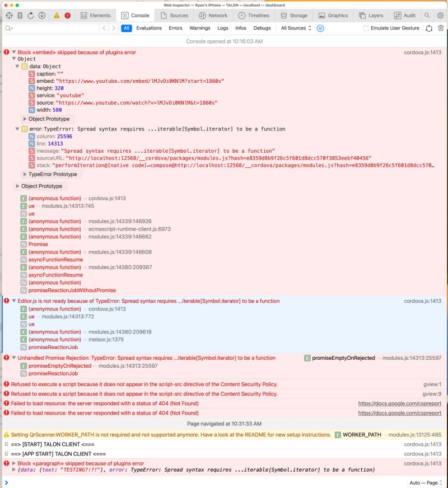
Task: Click Page navigated at 10:31:33 AM text
Action: point(224,424)
